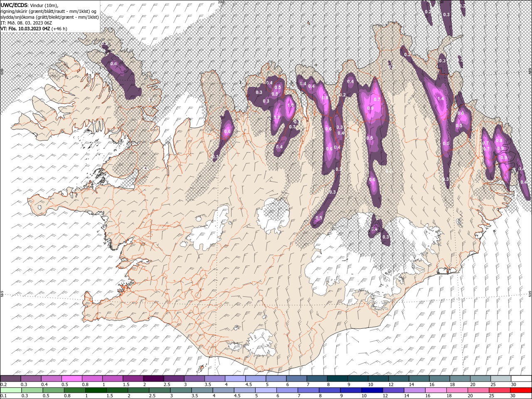Pick the 3.5 blue-grey swatch in lower legend
This screenshot has width=532, height=399.
pyautogui.click(x=202, y=390)
